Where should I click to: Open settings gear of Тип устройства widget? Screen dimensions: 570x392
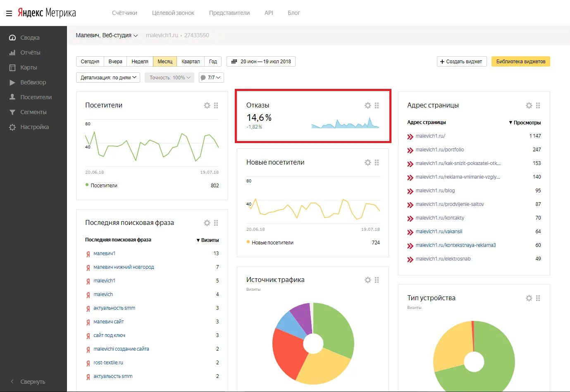[x=529, y=298]
